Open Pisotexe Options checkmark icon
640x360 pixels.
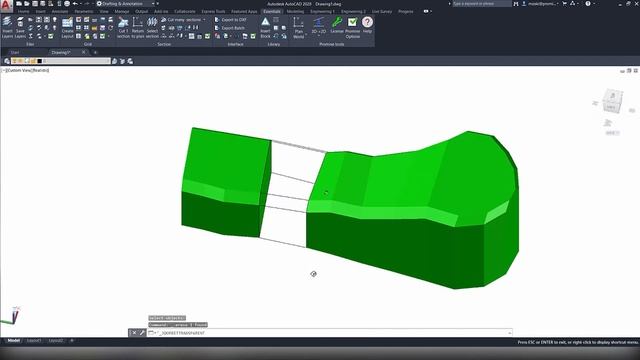(353, 28)
